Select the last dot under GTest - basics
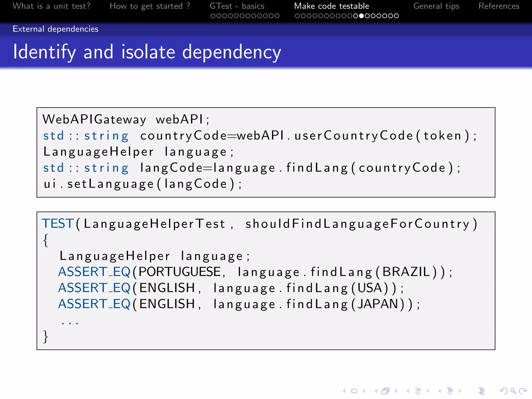This screenshot has height=399, width=532. 277,16
